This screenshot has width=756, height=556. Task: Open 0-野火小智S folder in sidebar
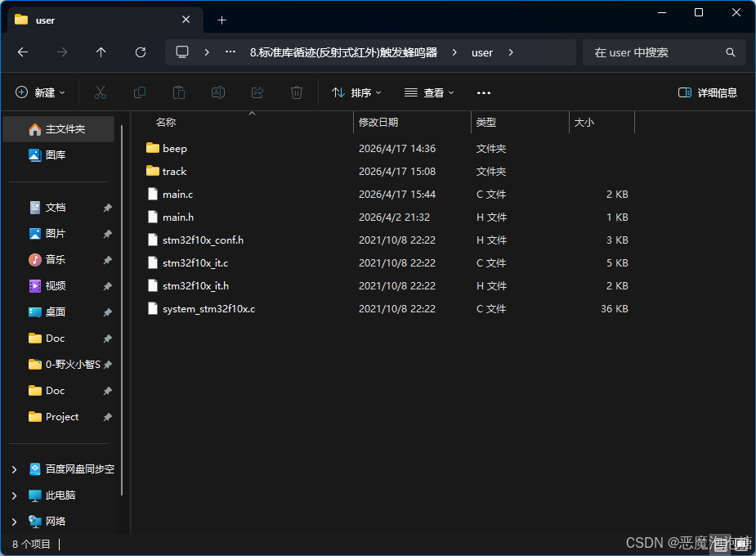tap(65, 364)
